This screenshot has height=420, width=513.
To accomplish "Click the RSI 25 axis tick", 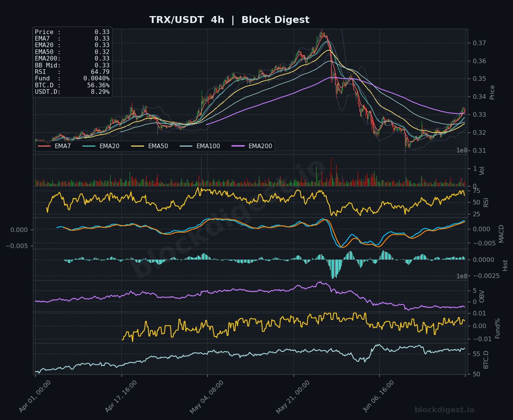I will [476, 214].
